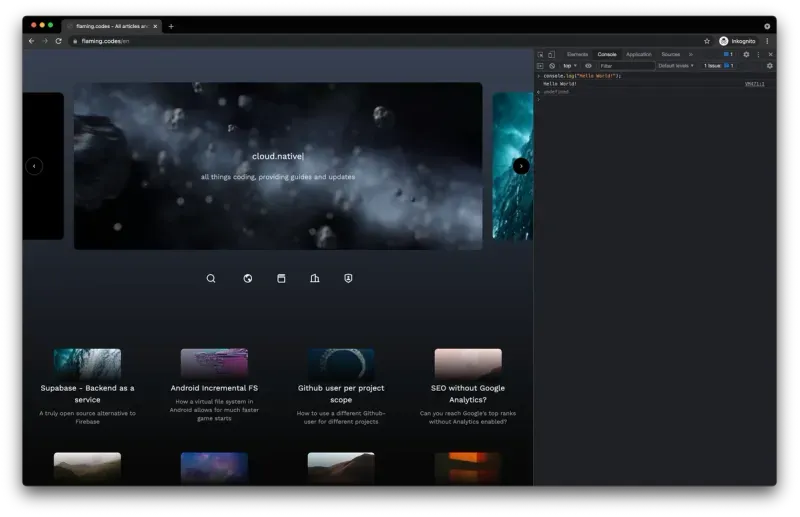The height and width of the screenshot is (517, 800).
Task: Expand more DevTools tabs with the chevron
Action: point(691,54)
